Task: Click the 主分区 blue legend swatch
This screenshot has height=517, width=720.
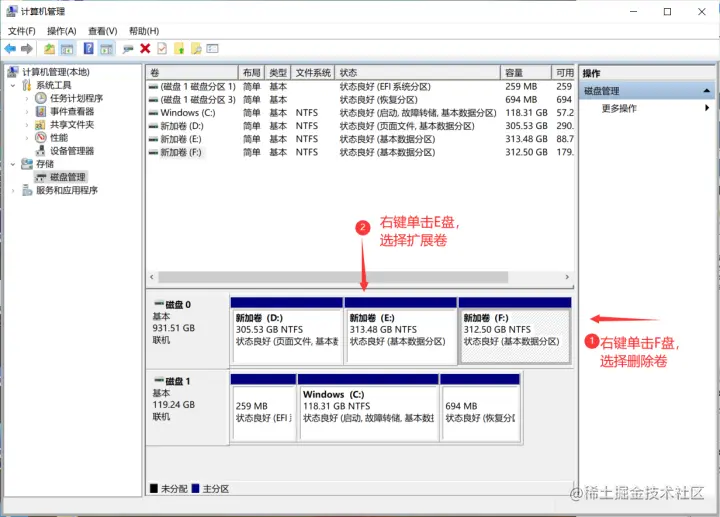Action: (x=195, y=488)
